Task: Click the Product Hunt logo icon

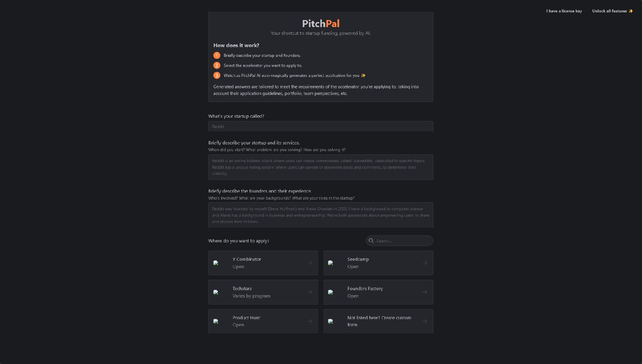Action: point(216,322)
